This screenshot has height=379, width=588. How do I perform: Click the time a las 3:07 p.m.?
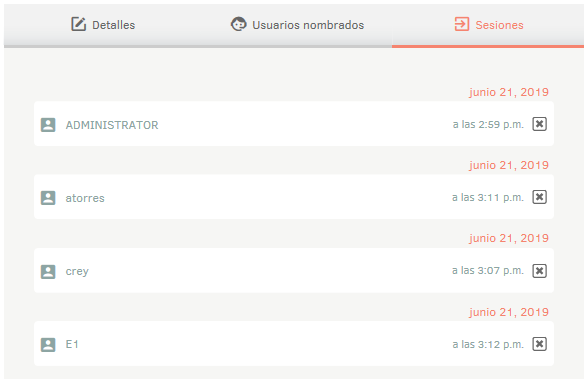488,271
